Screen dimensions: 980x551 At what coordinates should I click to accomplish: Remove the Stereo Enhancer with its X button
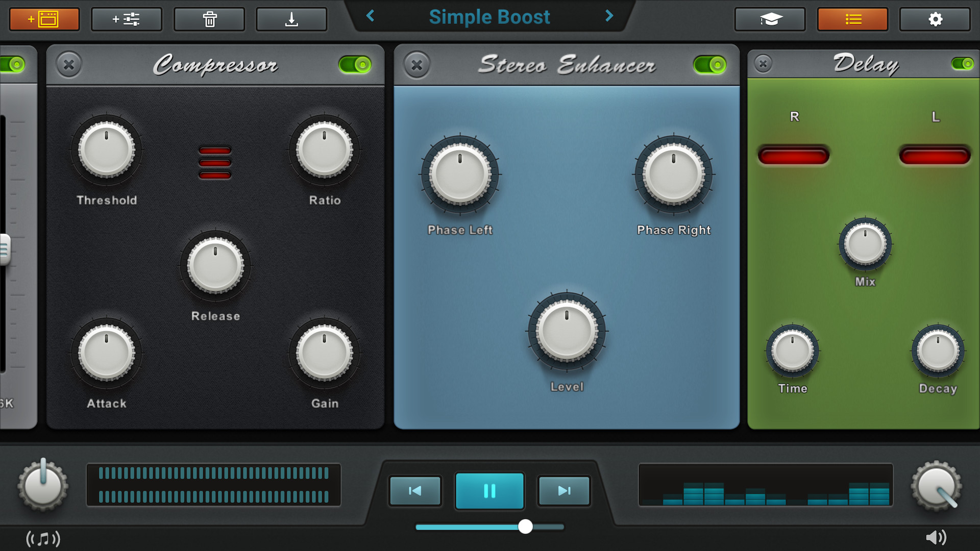(x=416, y=65)
